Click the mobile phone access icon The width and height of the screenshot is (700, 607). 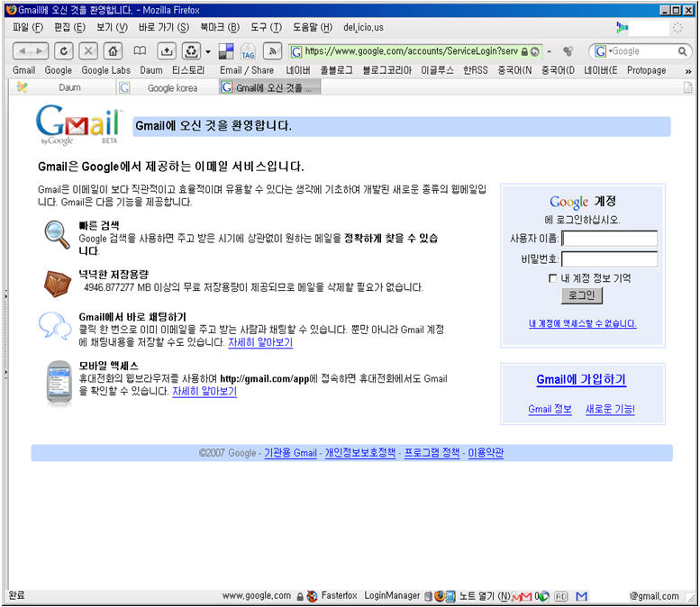pyautogui.click(x=59, y=383)
